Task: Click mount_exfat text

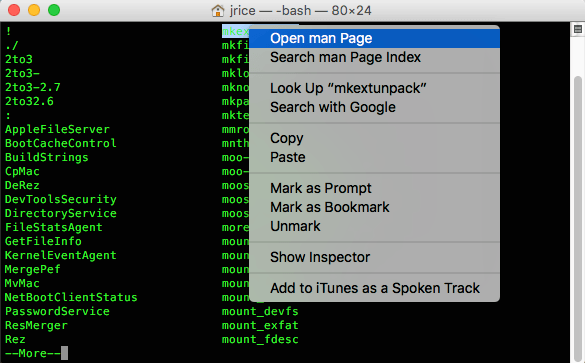Action: tap(260, 325)
